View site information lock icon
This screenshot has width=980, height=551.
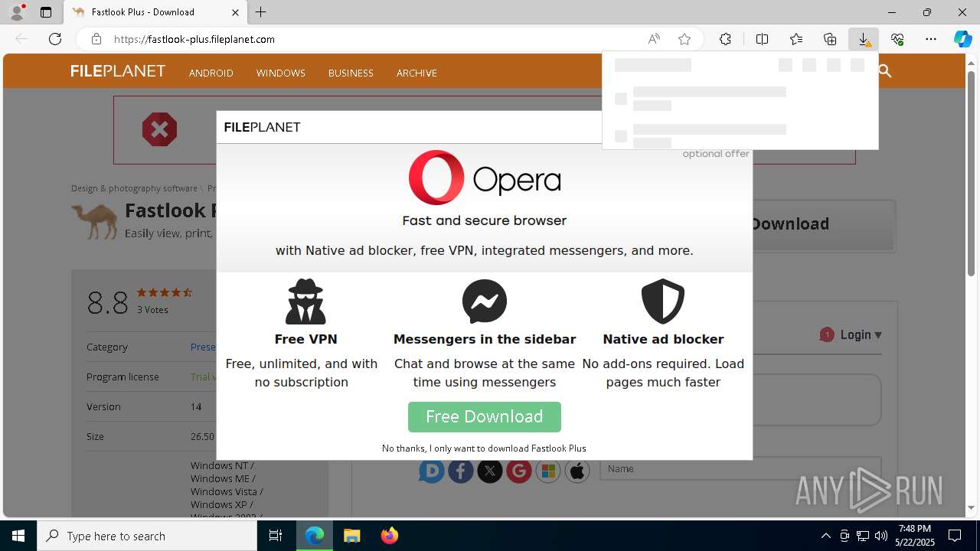(96, 39)
